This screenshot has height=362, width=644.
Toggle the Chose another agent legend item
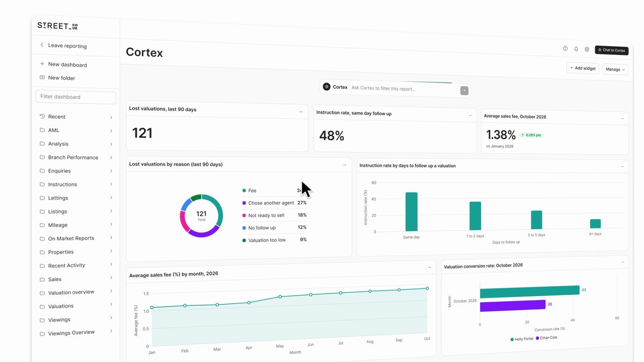[x=274, y=203]
